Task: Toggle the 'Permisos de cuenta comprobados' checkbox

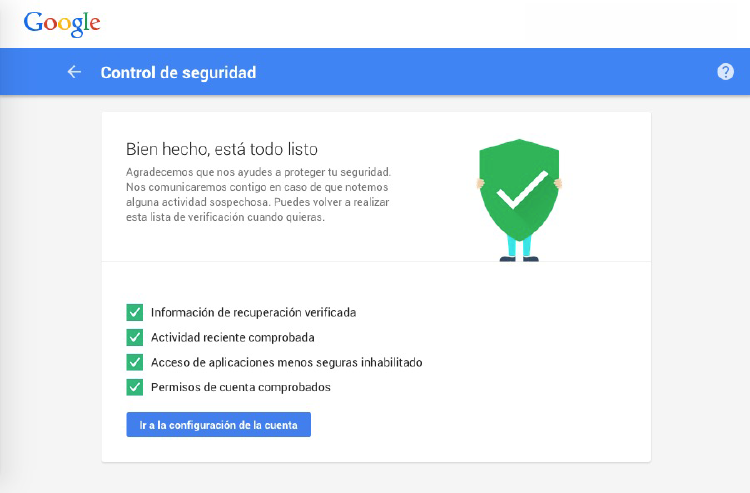Action: (x=134, y=387)
